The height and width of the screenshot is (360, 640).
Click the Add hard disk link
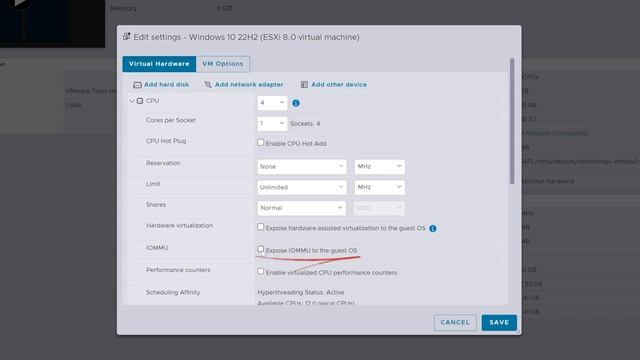click(167, 84)
